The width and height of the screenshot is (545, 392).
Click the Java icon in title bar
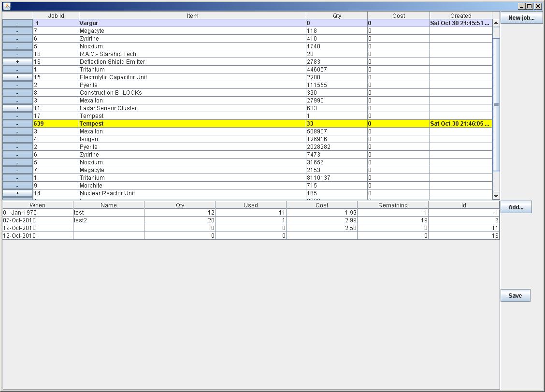pos(7,6)
